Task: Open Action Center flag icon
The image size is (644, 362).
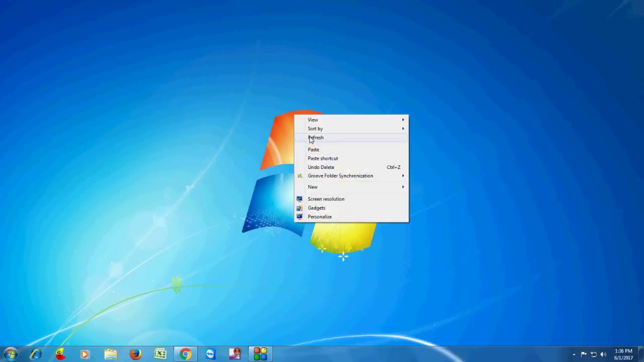Action: tap(584, 354)
